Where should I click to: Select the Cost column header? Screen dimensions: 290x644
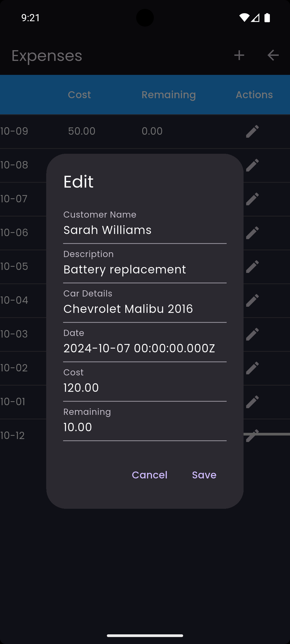[79, 94]
